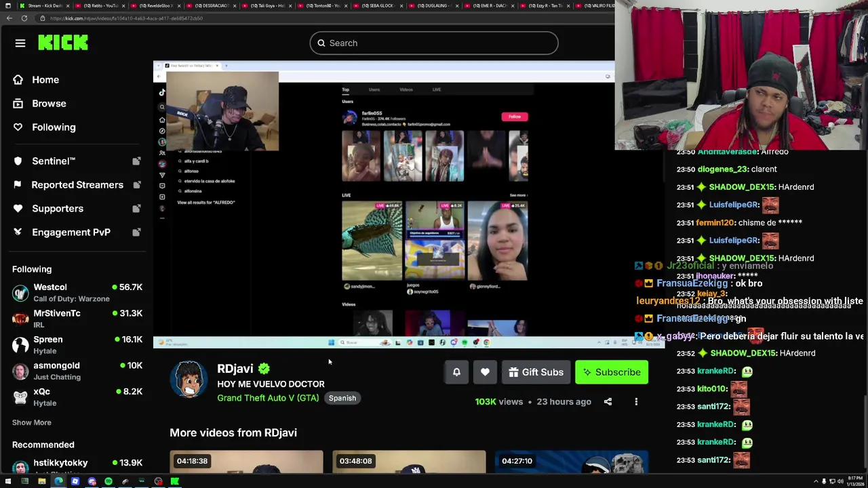Open xQc channel in Following list
The image size is (868, 488).
pos(77,397)
